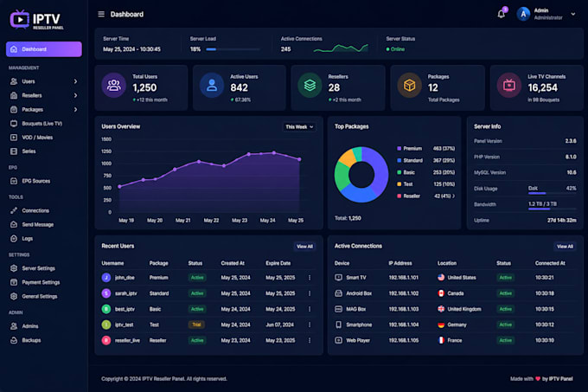
Task: Click the Packages box icon in stats card
Action: [x=409, y=86]
